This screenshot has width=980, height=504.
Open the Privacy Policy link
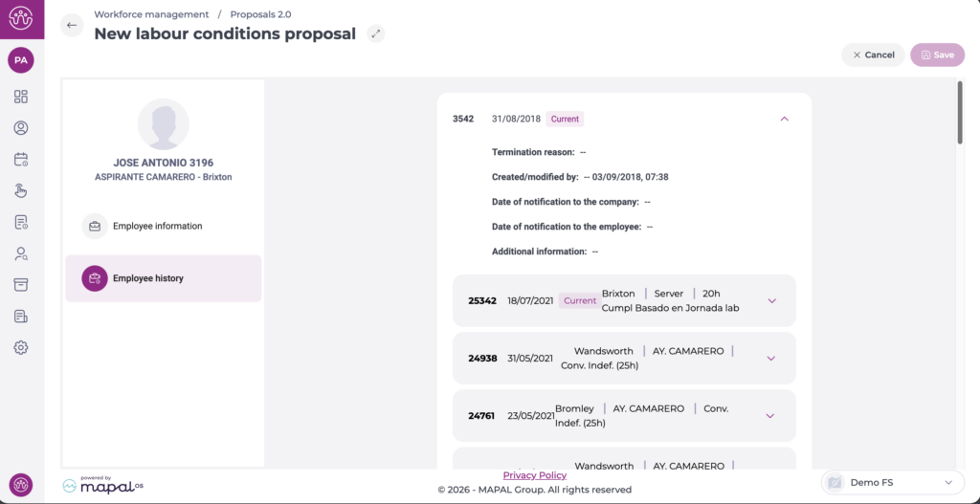[x=534, y=475]
